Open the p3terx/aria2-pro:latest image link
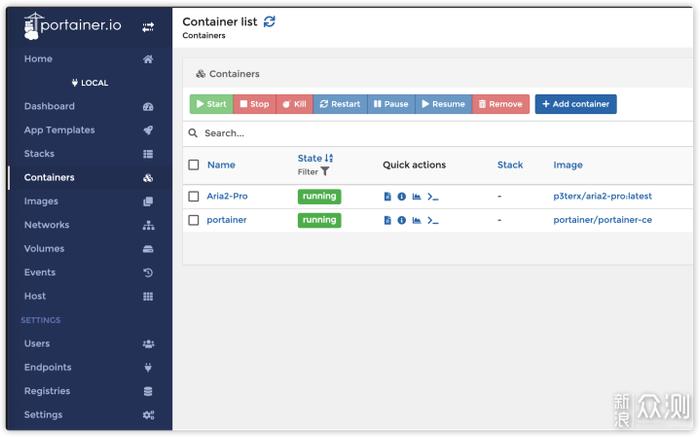This screenshot has width=700, height=437. pyautogui.click(x=603, y=196)
